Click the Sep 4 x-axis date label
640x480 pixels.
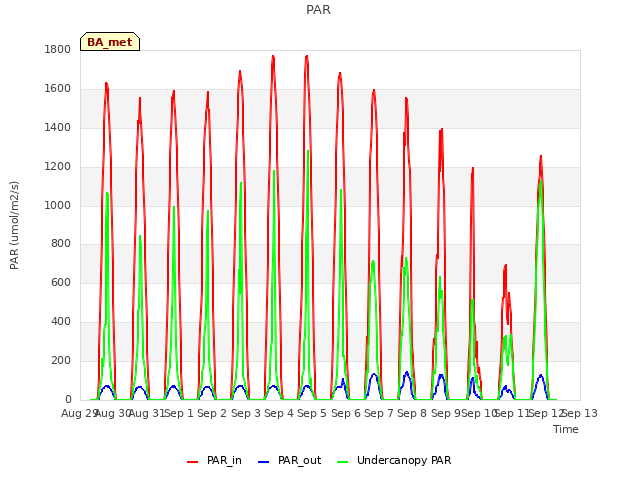[x=279, y=413]
